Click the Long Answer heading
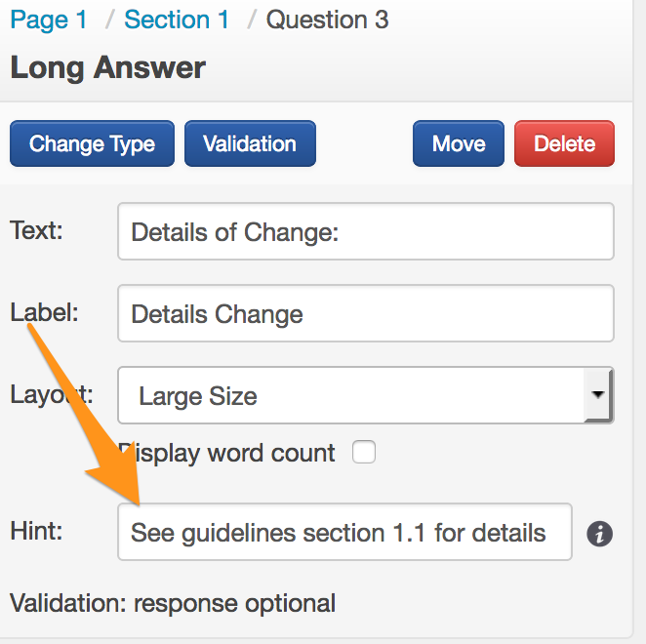Viewport: 646px width, 644px height. pos(108,68)
